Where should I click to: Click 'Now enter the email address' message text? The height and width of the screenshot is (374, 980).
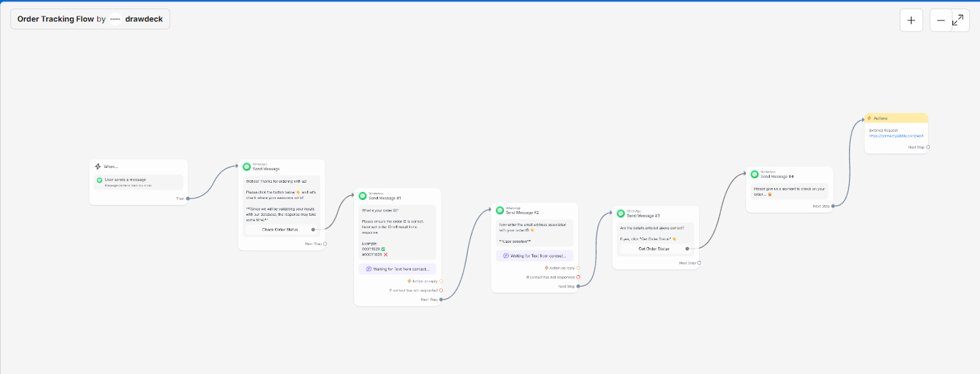click(x=532, y=227)
